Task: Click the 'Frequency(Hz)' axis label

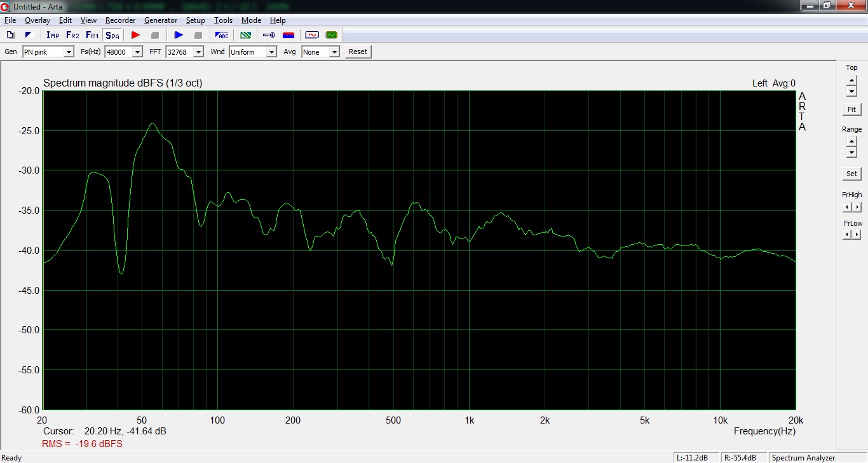Action: coord(764,431)
